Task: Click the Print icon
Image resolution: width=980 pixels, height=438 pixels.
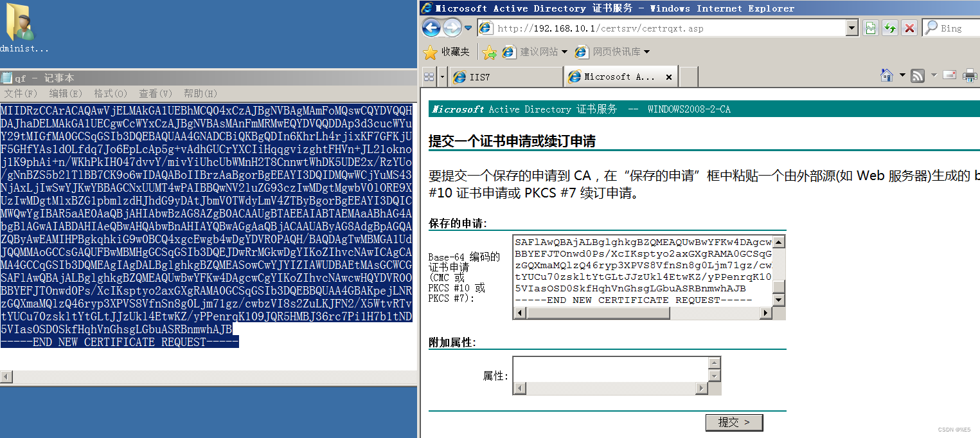Action: (x=969, y=76)
